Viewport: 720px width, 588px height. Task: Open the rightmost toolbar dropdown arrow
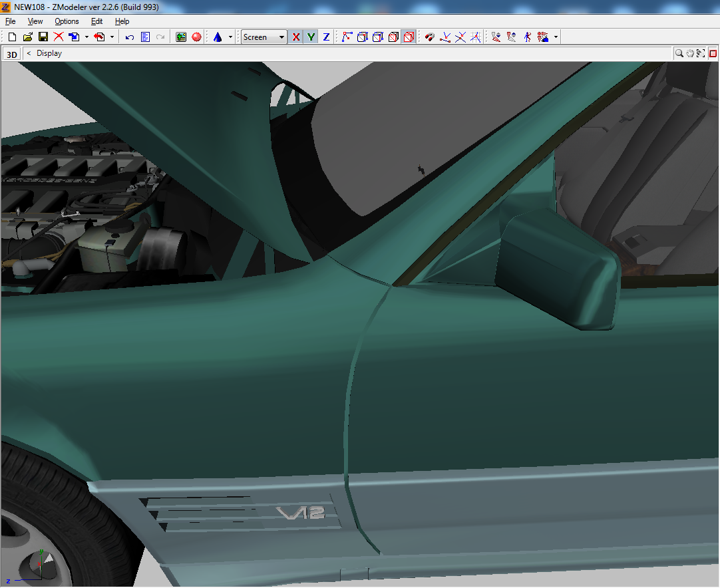tap(556, 37)
